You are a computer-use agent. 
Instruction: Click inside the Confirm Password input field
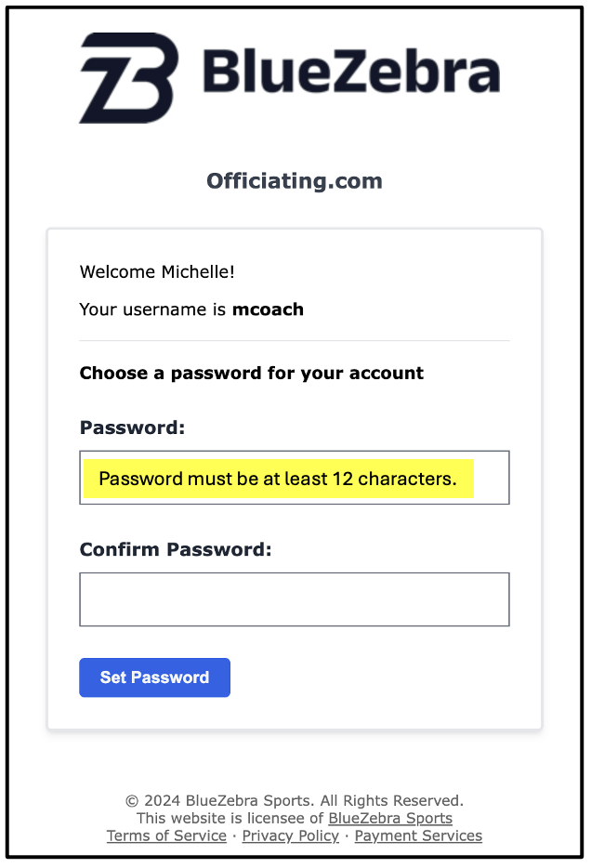[294, 598]
